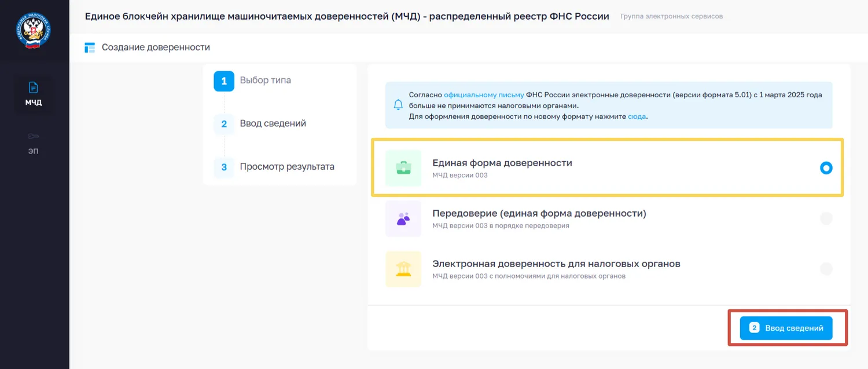Click the green briefcase icon
This screenshot has height=369, width=868.
pyautogui.click(x=403, y=168)
